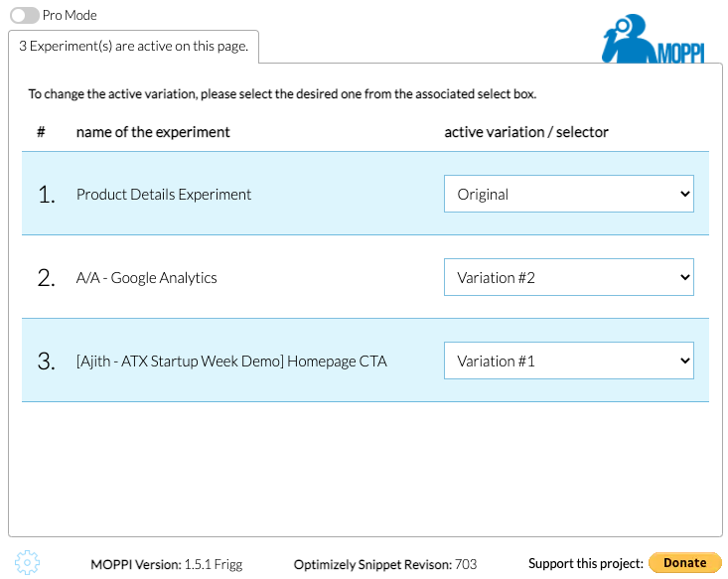The image size is (728, 579).
Task: Click row number '2.' in experiments table
Action: pyautogui.click(x=47, y=278)
